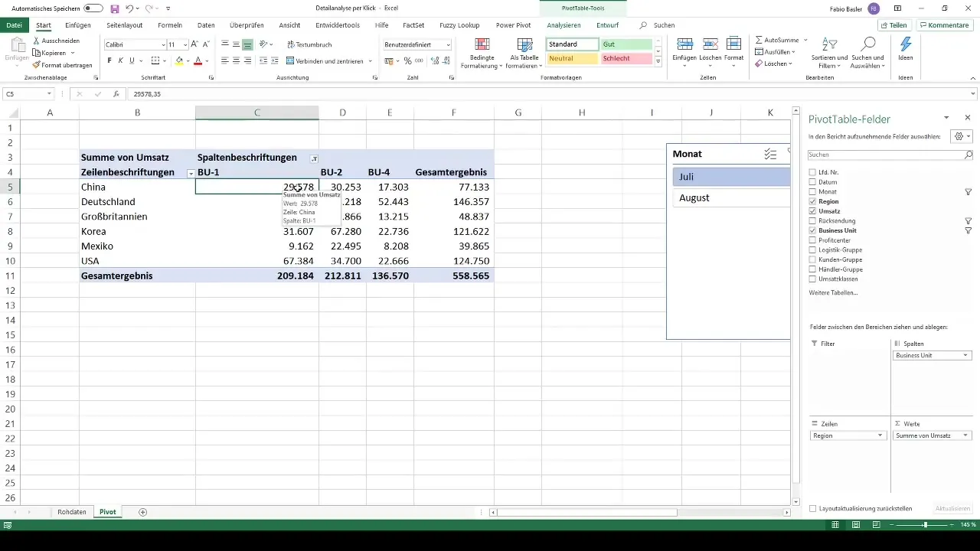Screen dimensions: 980x551
Task: Open Sortieren und Filtern icon
Action: [x=831, y=44]
